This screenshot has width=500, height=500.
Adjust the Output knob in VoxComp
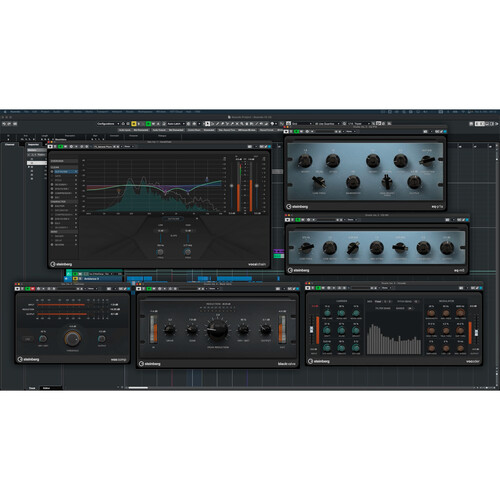point(102,339)
